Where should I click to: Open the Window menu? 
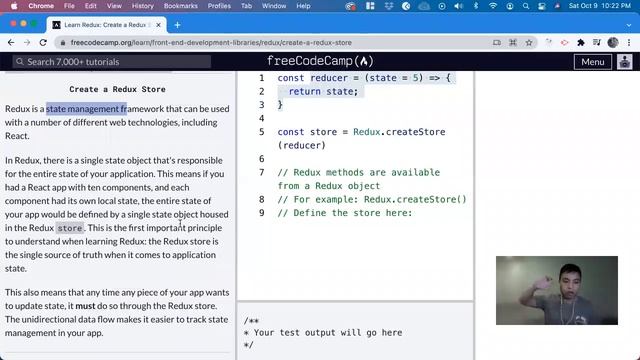(x=274, y=6)
